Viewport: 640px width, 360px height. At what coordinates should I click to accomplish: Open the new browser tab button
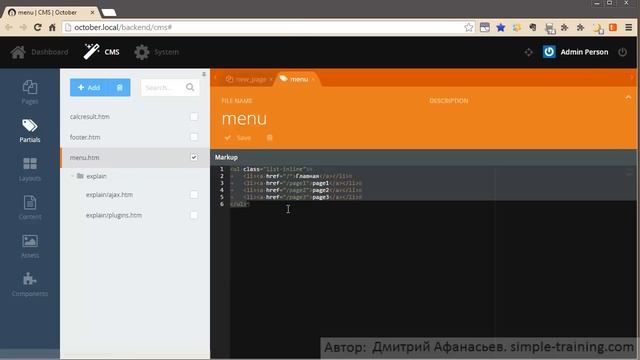[x=109, y=13]
